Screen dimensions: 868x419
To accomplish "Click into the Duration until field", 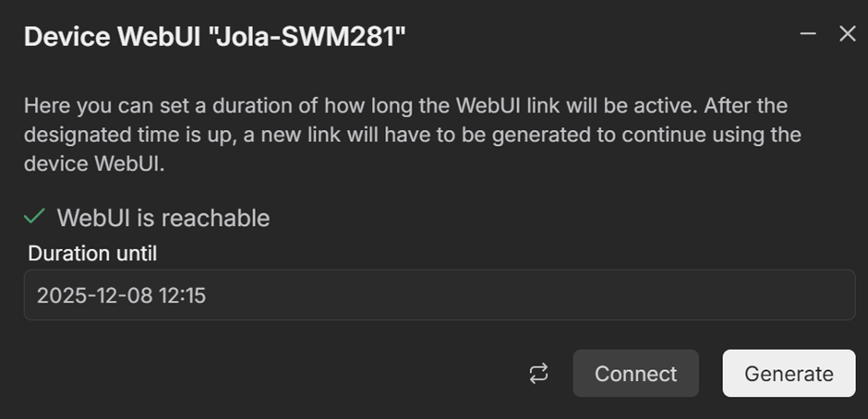I will (x=439, y=295).
